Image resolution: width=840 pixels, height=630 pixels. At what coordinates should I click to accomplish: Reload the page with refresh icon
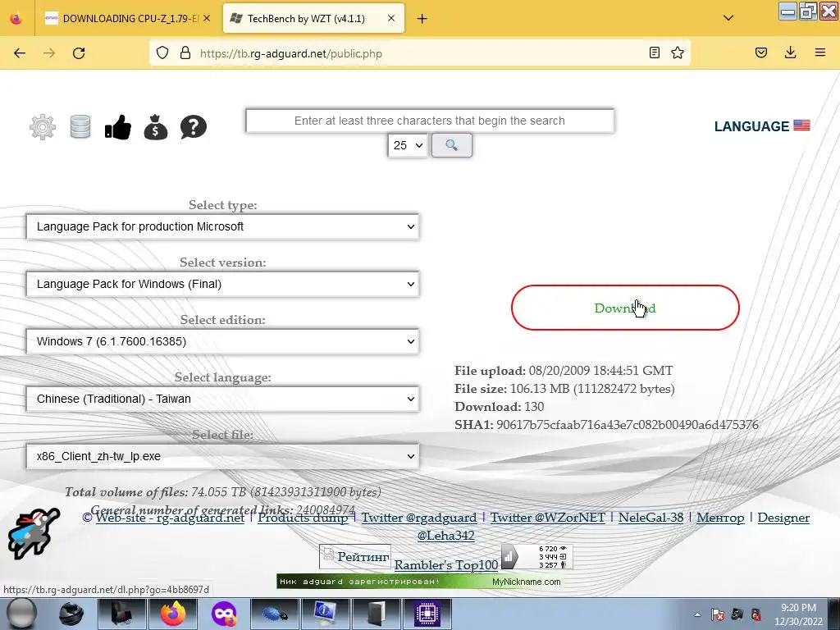point(79,53)
